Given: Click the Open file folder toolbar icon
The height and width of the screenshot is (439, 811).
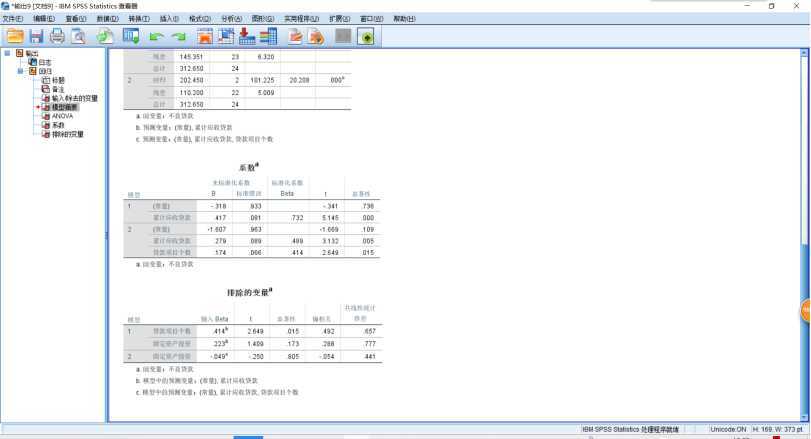Looking at the screenshot, I should tap(15, 36).
